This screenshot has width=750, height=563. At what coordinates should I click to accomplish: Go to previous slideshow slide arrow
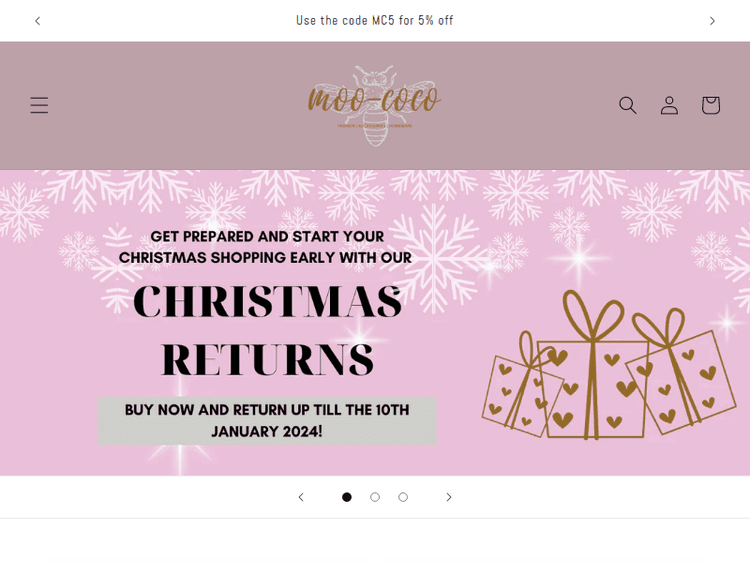click(301, 497)
